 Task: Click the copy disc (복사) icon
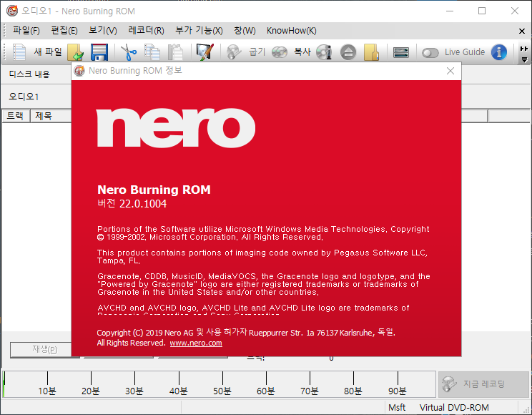click(280, 52)
